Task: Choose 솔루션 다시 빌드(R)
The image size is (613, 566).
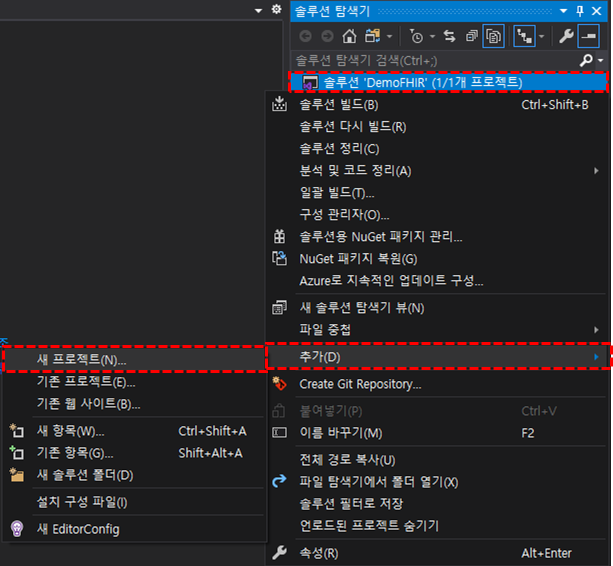Action: coord(436,127)
